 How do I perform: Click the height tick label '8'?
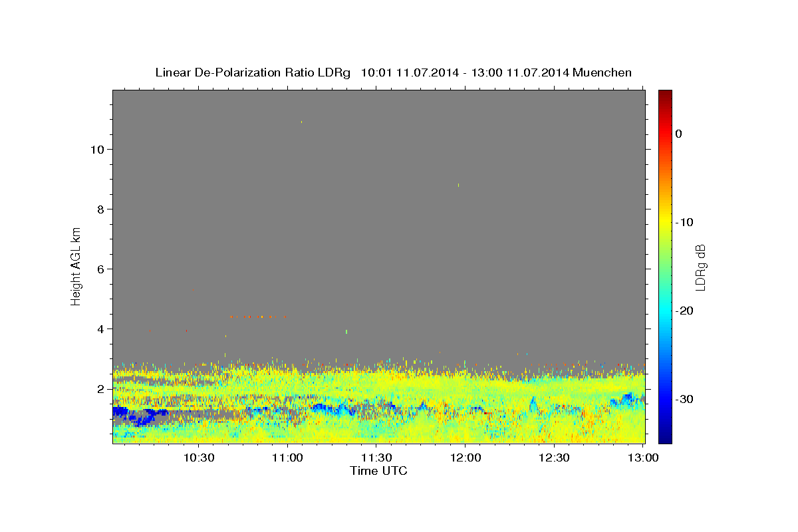101,209
